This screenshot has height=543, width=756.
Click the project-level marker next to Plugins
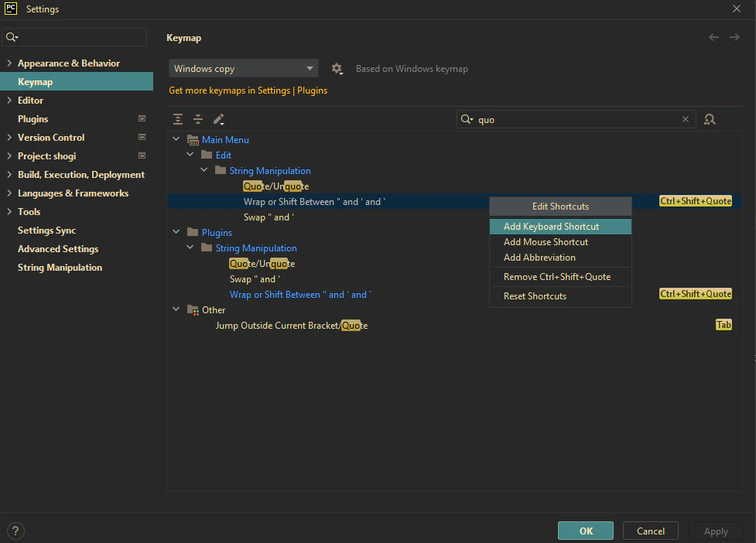(x=142, y=118)
